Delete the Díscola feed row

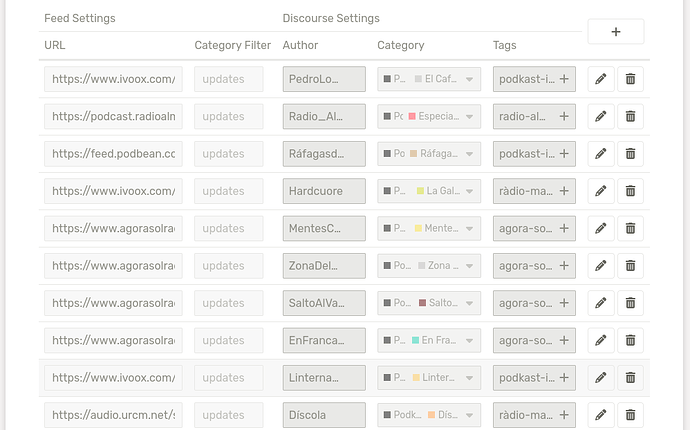631,415
